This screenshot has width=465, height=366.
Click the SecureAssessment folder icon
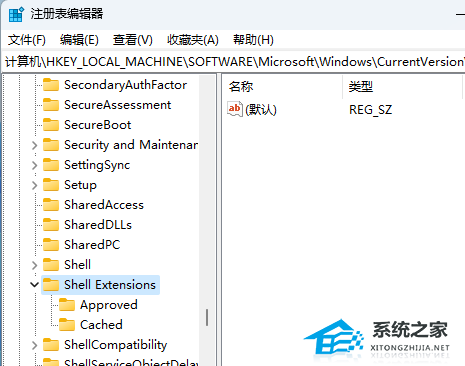(51, 105)
